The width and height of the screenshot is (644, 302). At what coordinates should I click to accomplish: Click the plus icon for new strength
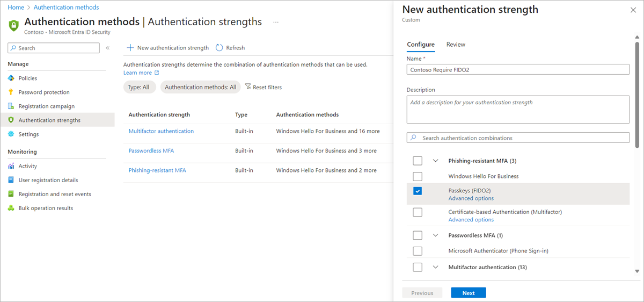(130, 48)
